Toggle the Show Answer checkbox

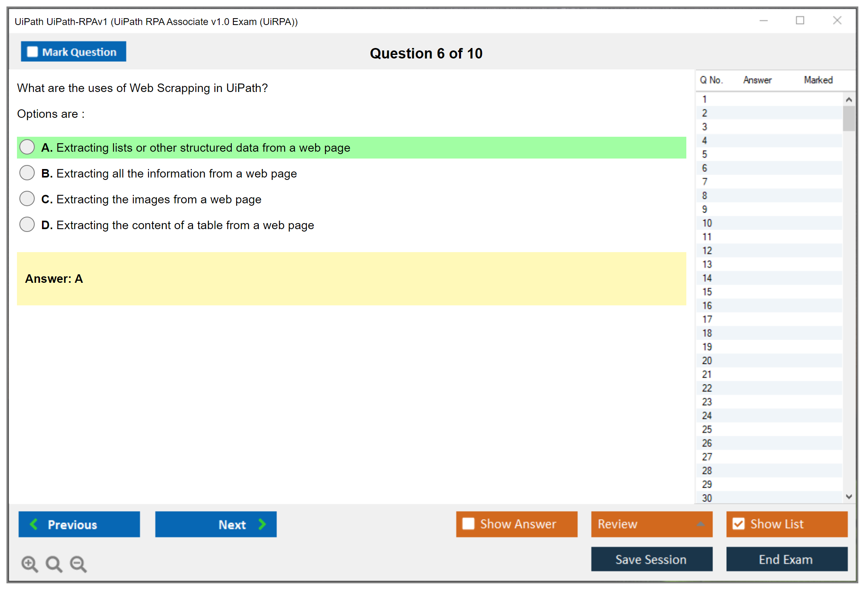(468, 524)
